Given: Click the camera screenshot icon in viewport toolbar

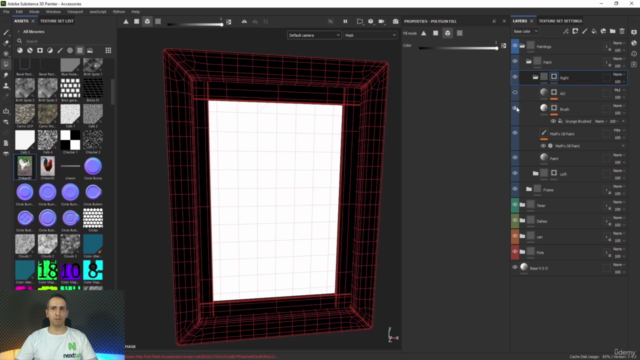Looking at the screenshot, I should point(396,22).
